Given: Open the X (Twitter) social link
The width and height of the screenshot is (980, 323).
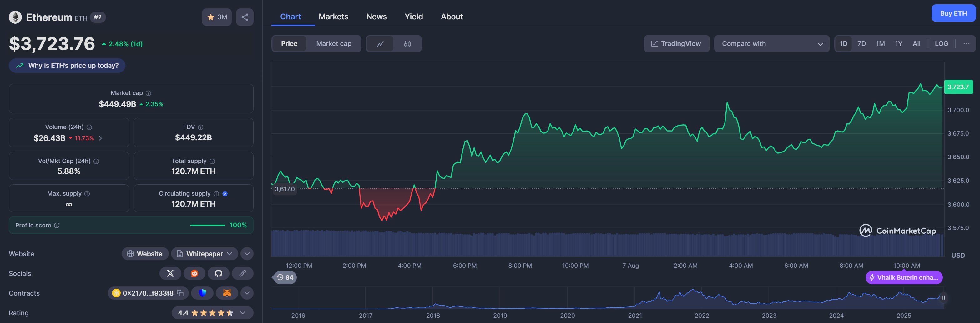Looking at the screenshot, I should [170, 273].
